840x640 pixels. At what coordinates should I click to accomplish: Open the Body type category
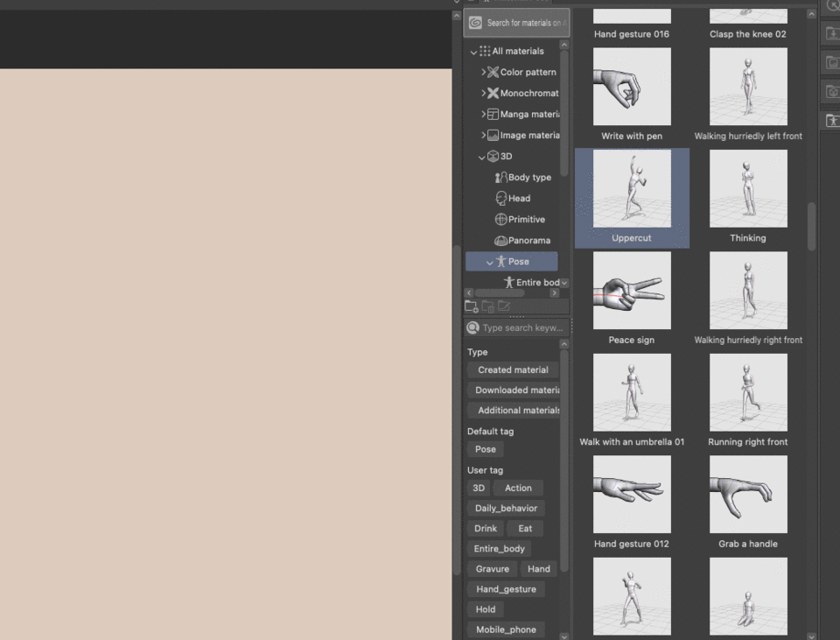(x=523, y=178)
